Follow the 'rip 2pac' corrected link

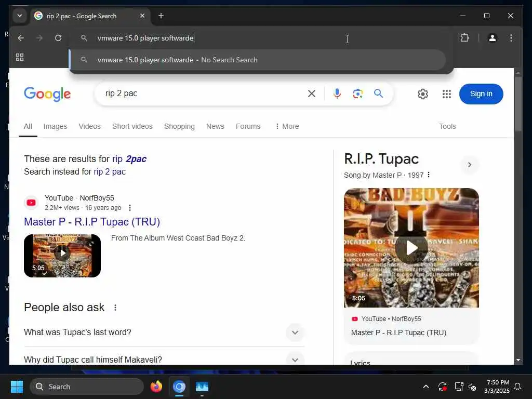[x=129, y=159]
